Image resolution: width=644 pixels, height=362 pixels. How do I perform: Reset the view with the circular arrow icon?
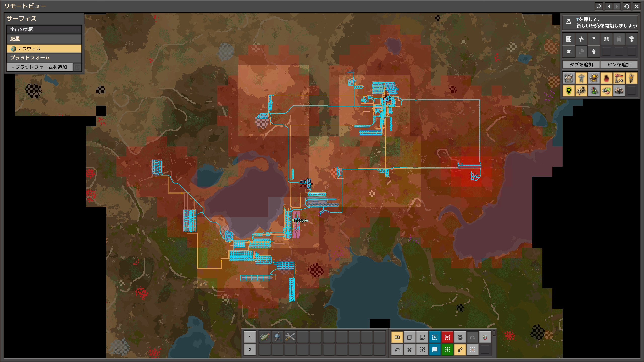tap(627, 6)
